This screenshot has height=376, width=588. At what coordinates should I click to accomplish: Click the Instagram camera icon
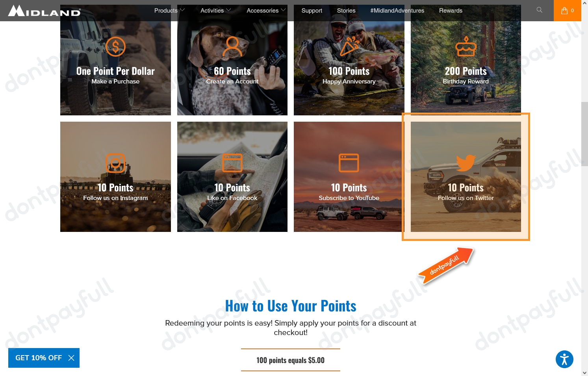tap(115, 163)
